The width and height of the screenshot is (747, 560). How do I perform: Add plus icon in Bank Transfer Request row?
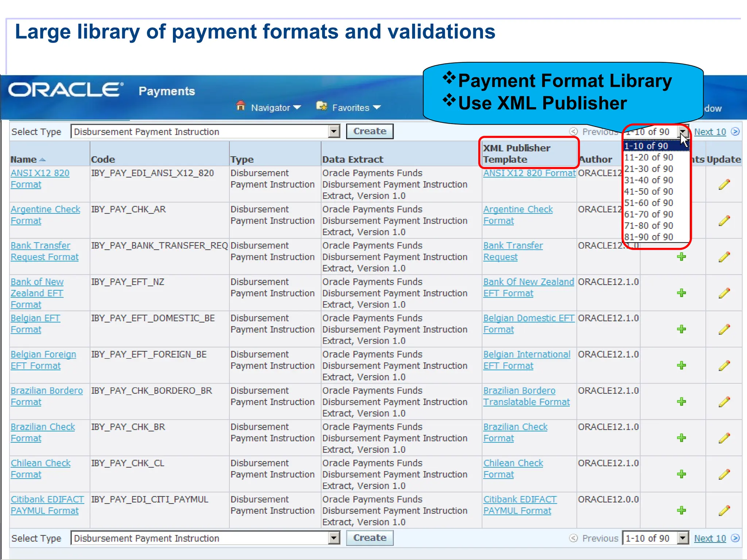681,257
